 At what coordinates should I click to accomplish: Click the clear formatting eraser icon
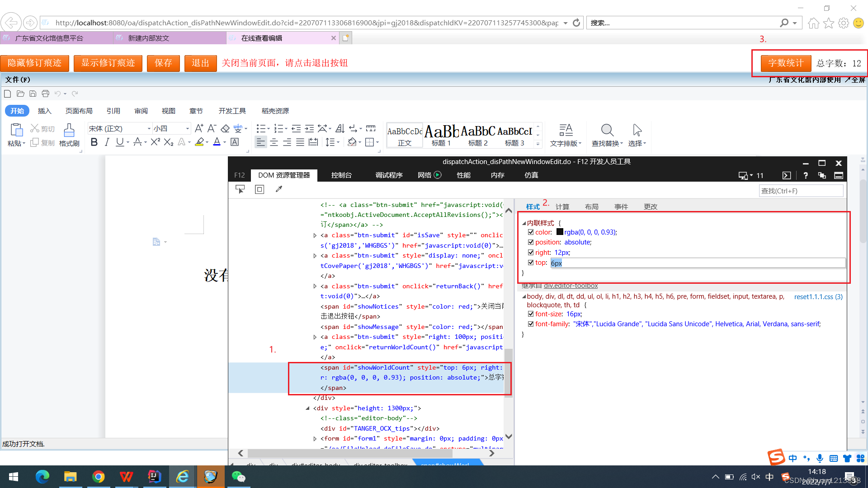(x=225, y=129)
